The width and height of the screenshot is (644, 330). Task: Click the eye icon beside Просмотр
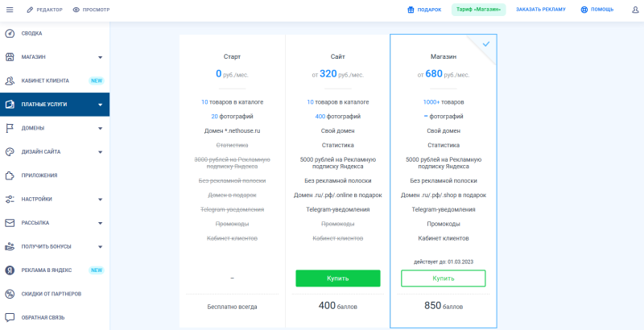(76, 10)
